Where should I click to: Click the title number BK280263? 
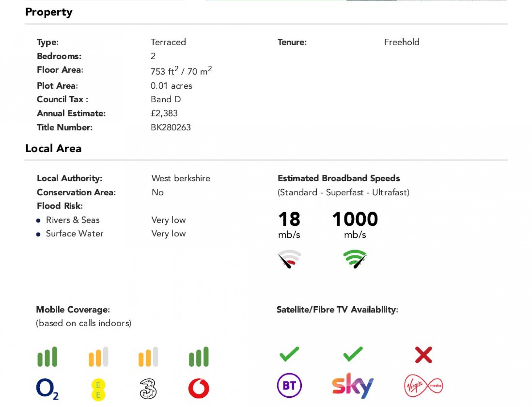point(171,127)
